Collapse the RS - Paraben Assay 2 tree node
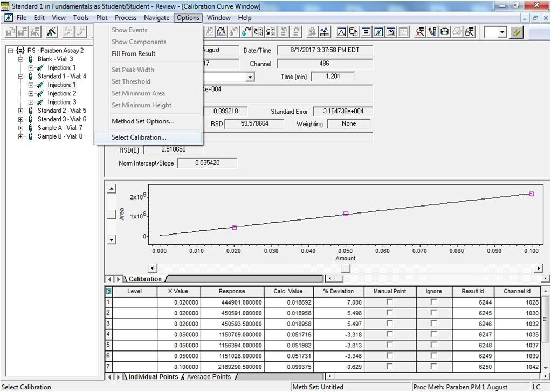The height and width of the screenshot is (392, 551). [x=11, y=51]
